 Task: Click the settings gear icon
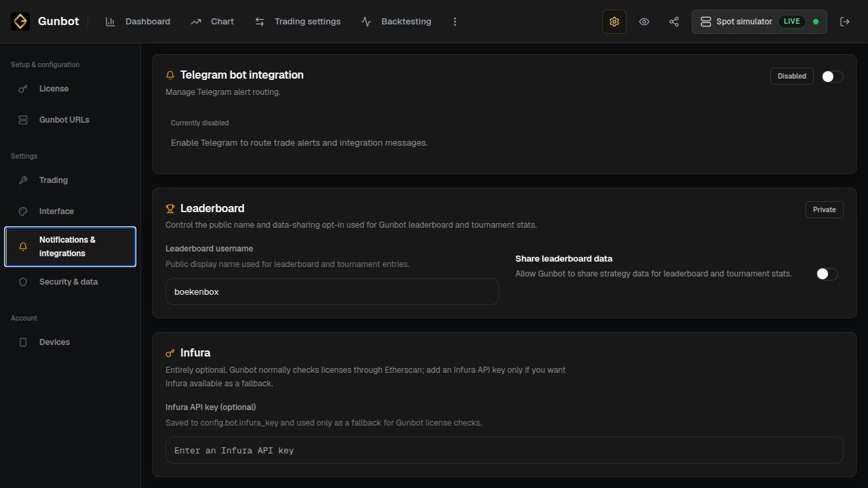coord(614,22)
